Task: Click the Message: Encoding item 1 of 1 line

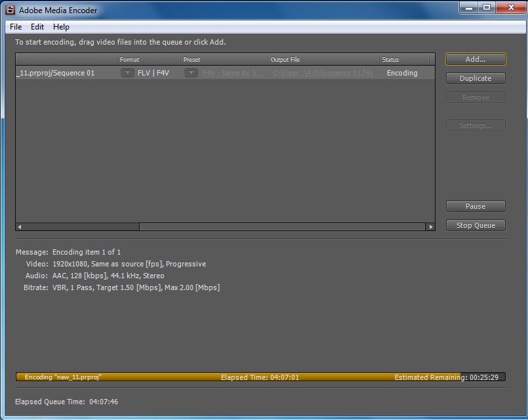Action: (68, 252)
